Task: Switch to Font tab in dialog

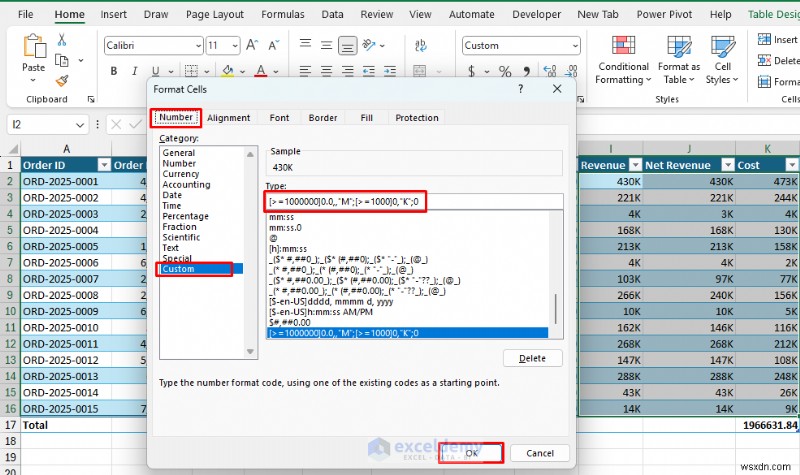Action: (279, 118)
